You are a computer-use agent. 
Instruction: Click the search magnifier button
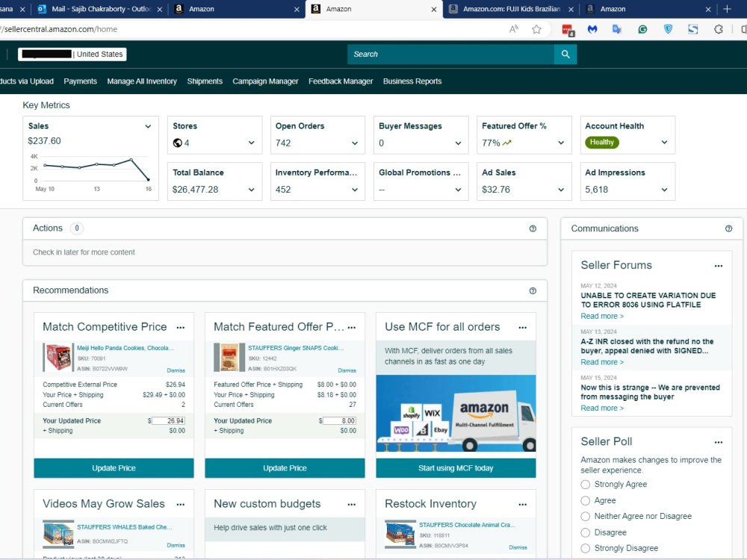point(565,55)
